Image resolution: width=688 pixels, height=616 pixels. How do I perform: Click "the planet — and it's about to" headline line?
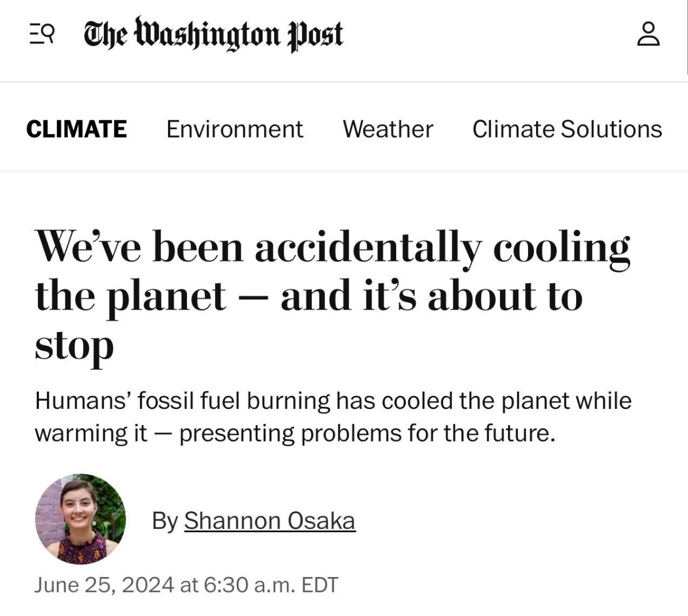coord(308,297)
